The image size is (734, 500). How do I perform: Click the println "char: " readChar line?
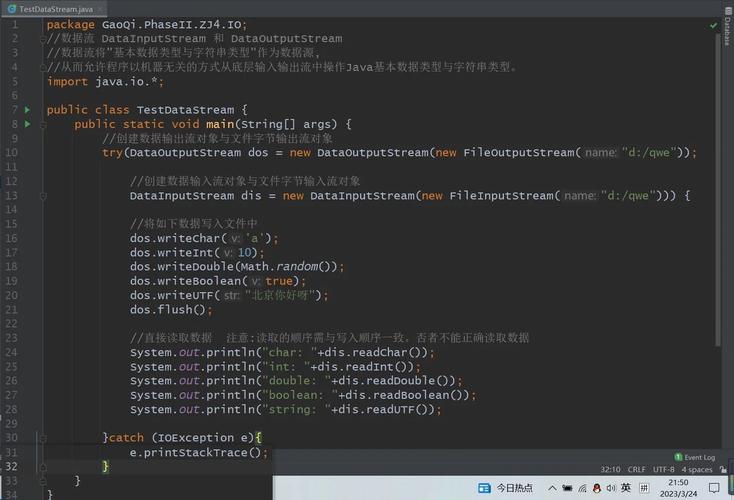tap(282, 353)
